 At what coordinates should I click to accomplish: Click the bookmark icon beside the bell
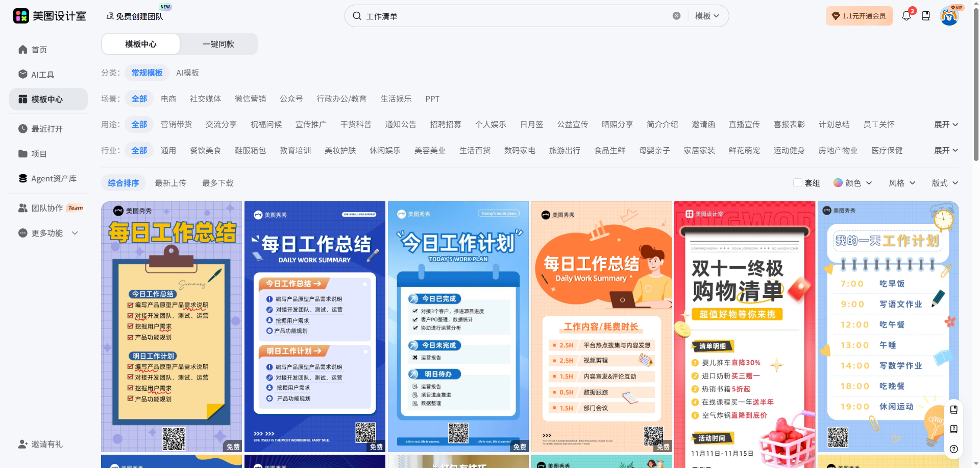coord(926,16)
